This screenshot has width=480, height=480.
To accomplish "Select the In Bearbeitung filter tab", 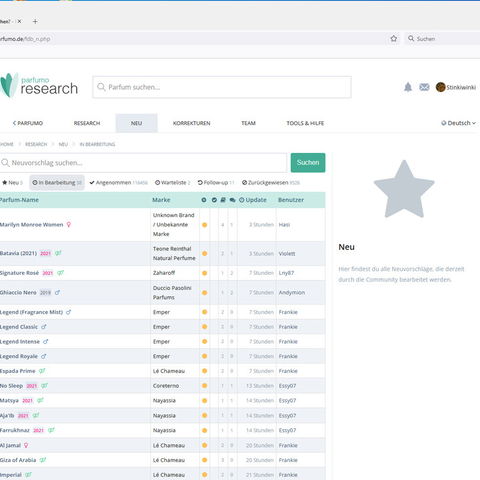I will coord(57,183).
